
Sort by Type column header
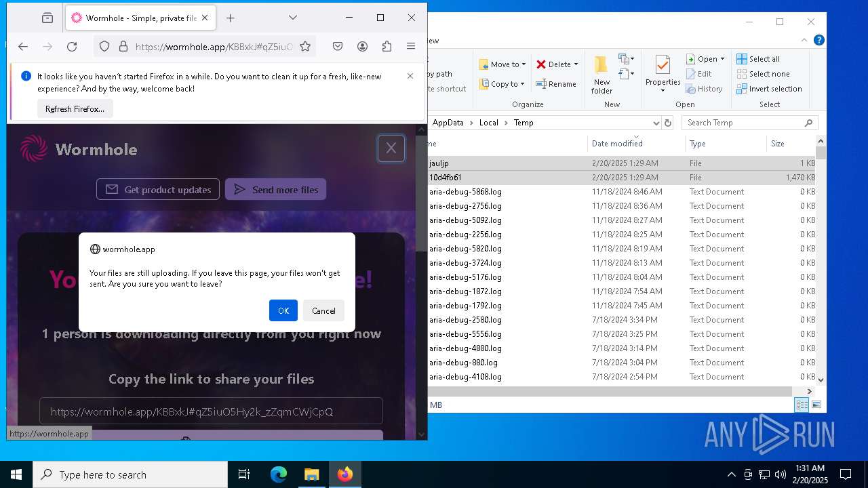[x=726, y=144]
